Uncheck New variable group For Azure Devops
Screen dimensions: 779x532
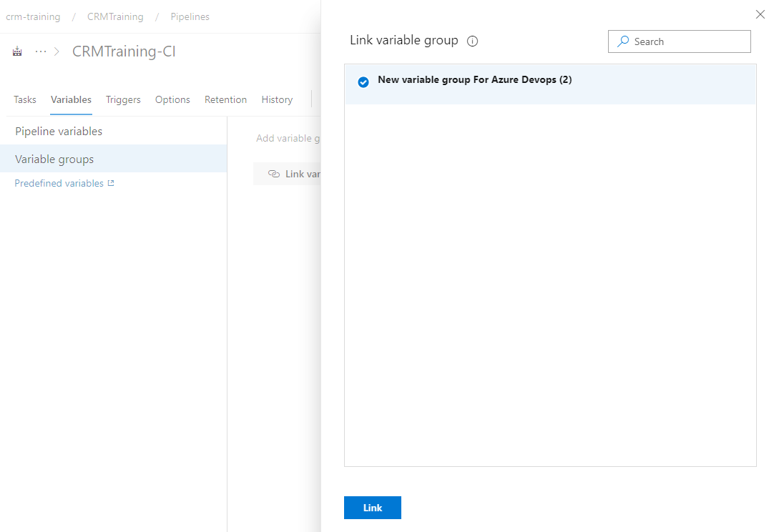pyautogui.click(x=363, y=82)
